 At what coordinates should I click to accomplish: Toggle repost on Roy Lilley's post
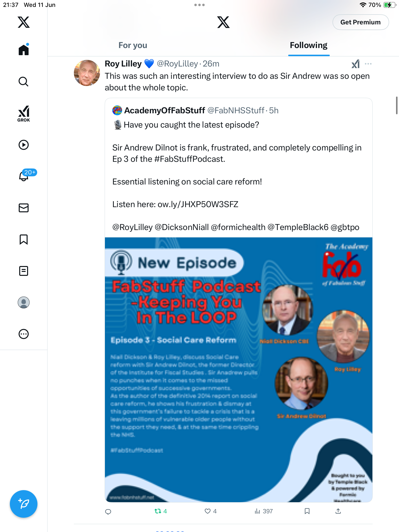(x=161, y=511)
